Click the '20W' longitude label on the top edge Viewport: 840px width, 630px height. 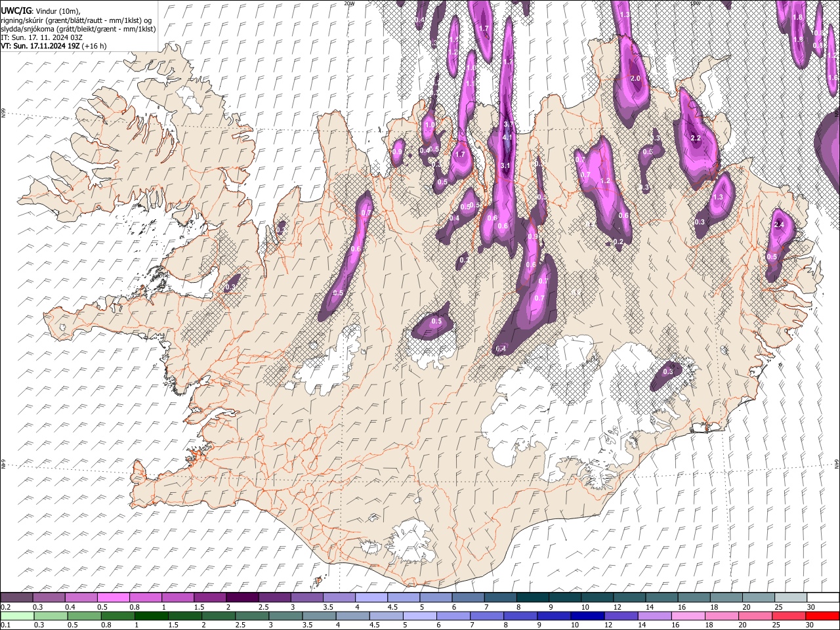(x=348, y=3)
